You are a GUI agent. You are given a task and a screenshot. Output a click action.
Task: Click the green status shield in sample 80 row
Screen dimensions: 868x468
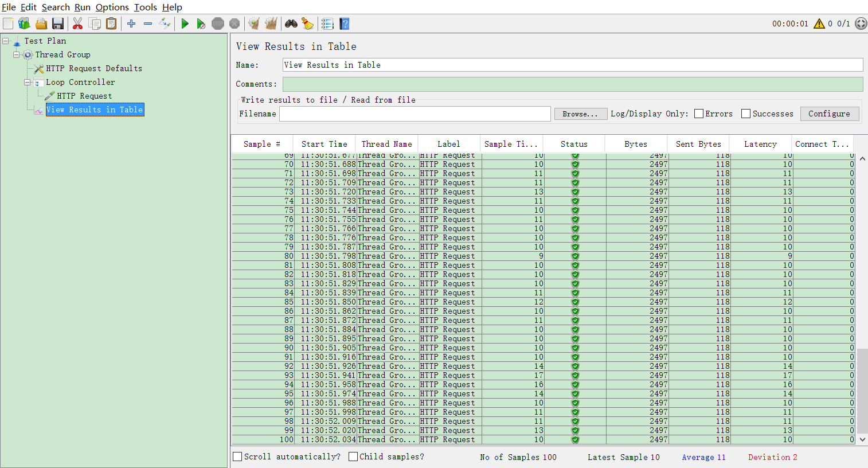click(x=575, y=256)
